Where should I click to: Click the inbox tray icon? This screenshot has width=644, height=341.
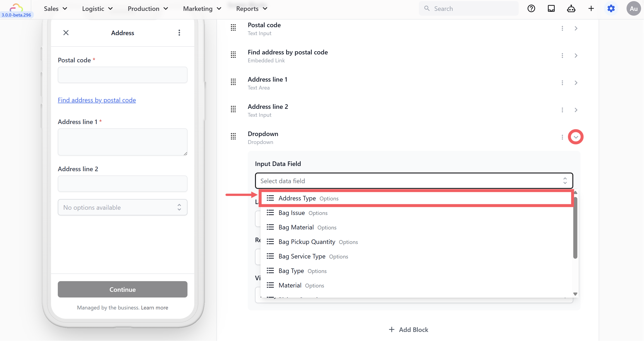click(x=551, y=8)
